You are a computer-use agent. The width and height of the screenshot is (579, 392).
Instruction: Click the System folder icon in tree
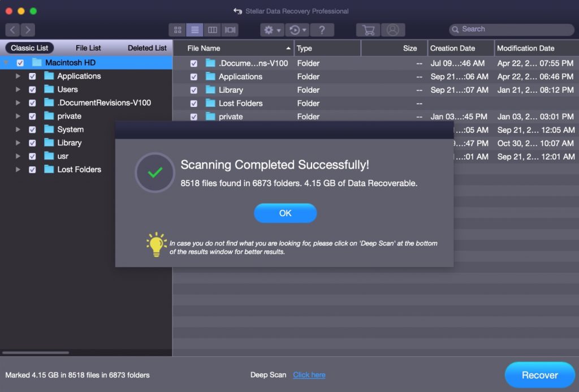click(49, 130)
